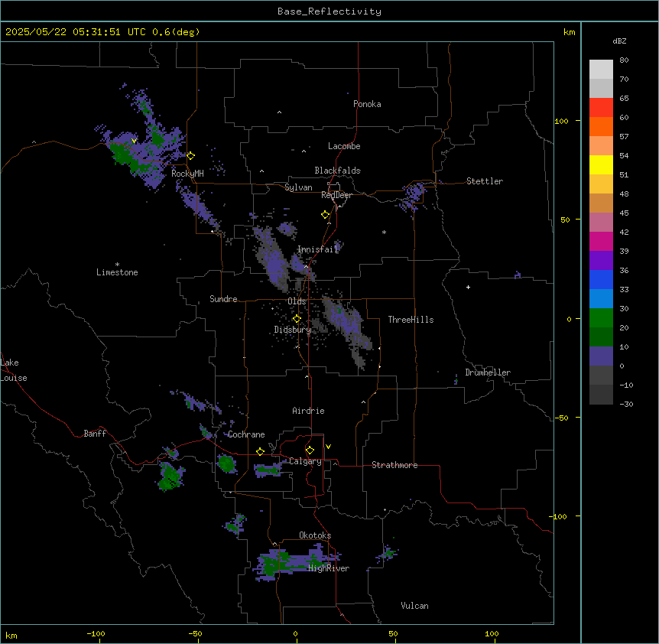This screenshot has height=644, width=659.
Task: Click the yellow diamond marker above Didsbury
Action: (x=297, y=319)
